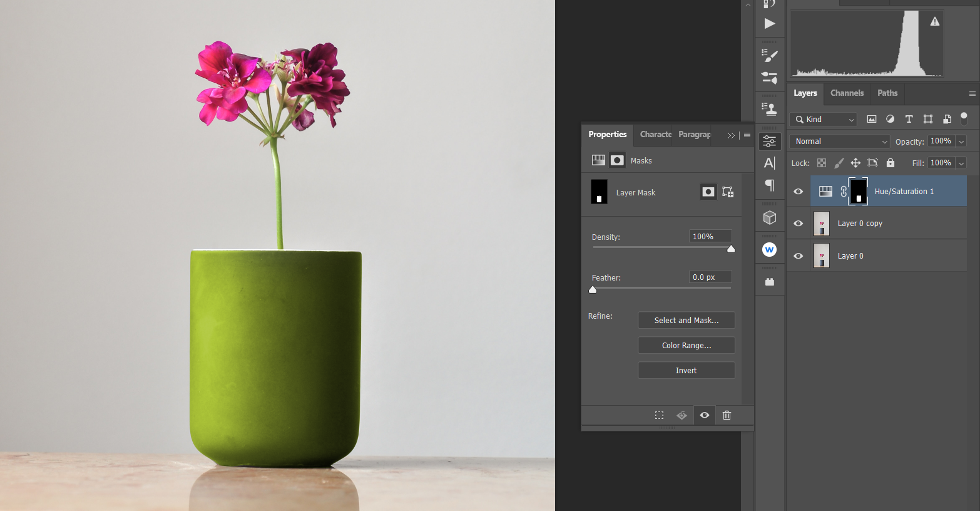Click the plugin icon below the W icon
Screen dimensions: 980x511
pos(770,282)
